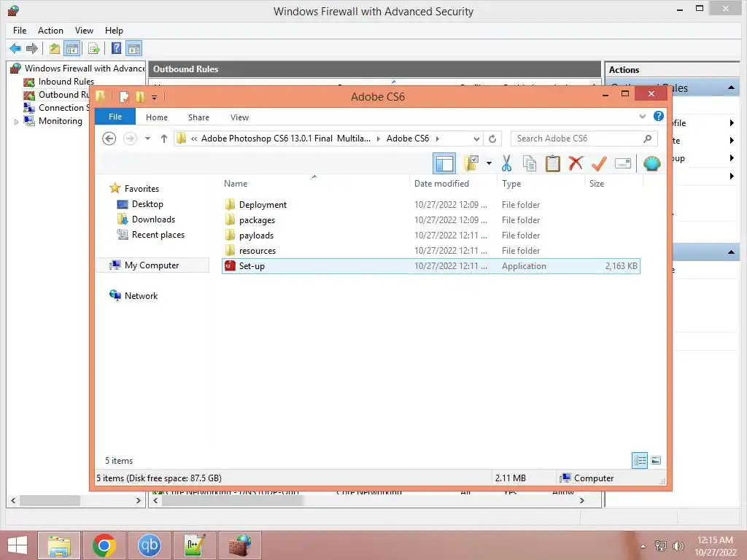Open Chrome from the taskbar

click(104, 545)
